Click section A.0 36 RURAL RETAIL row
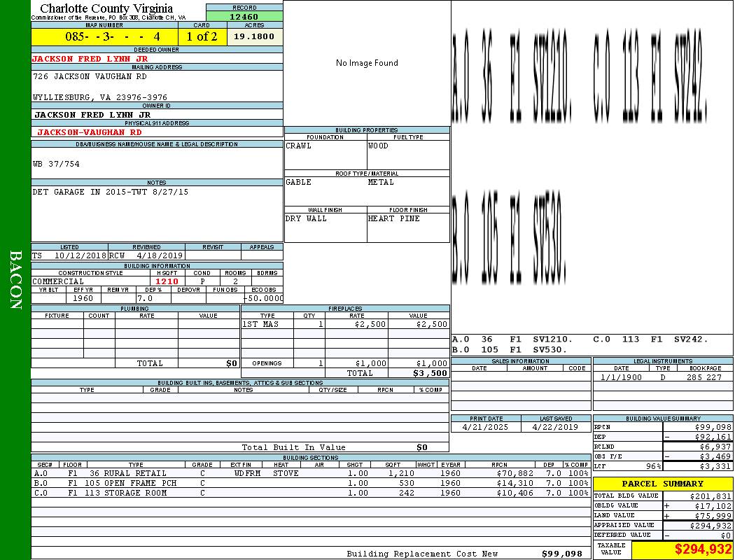This screenshot has width=735, height=560. click(311, 473)
